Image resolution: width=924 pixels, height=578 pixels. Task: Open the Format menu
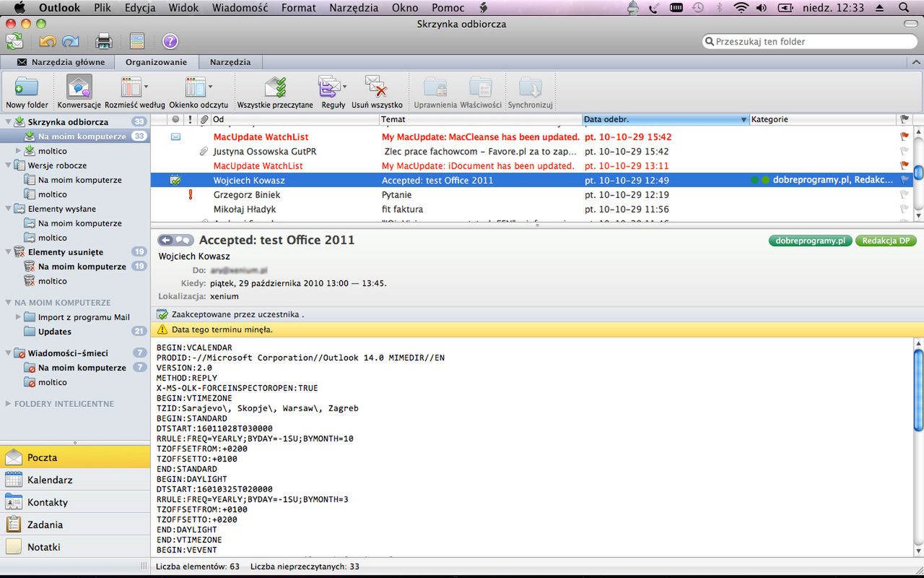click(299, 8)
